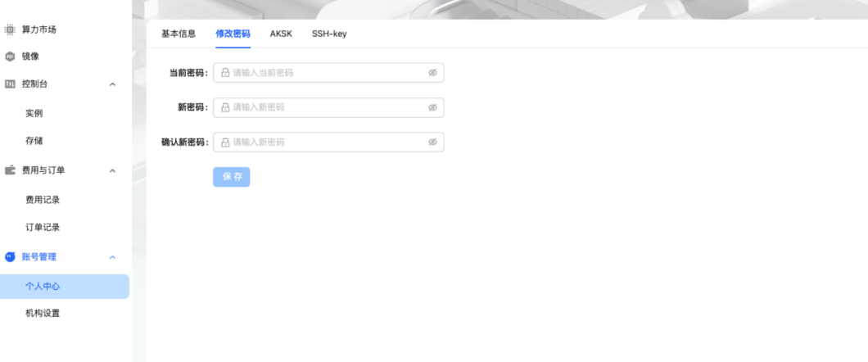This screenshot has height=362, width=868.
Task: Click the 费用与订单 wallet icon
Action: click(10, 170)
